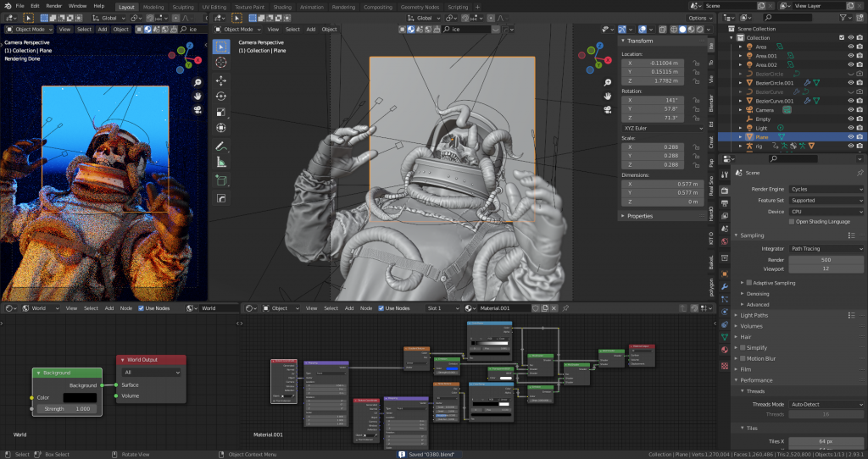Click the Select Box tool icon

pyautogui.click(x=221, y=47)
